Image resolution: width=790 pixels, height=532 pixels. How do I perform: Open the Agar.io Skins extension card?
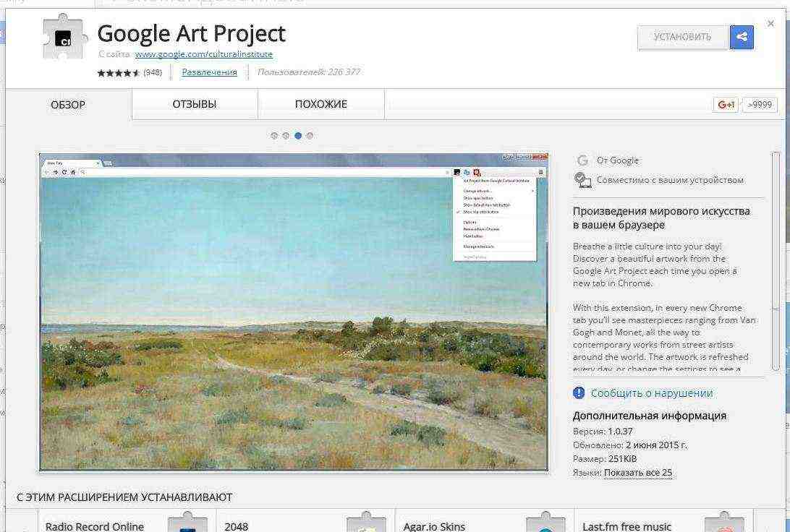(x=484, y=520)
